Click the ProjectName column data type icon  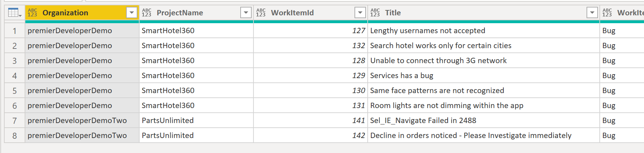point(146,13)
